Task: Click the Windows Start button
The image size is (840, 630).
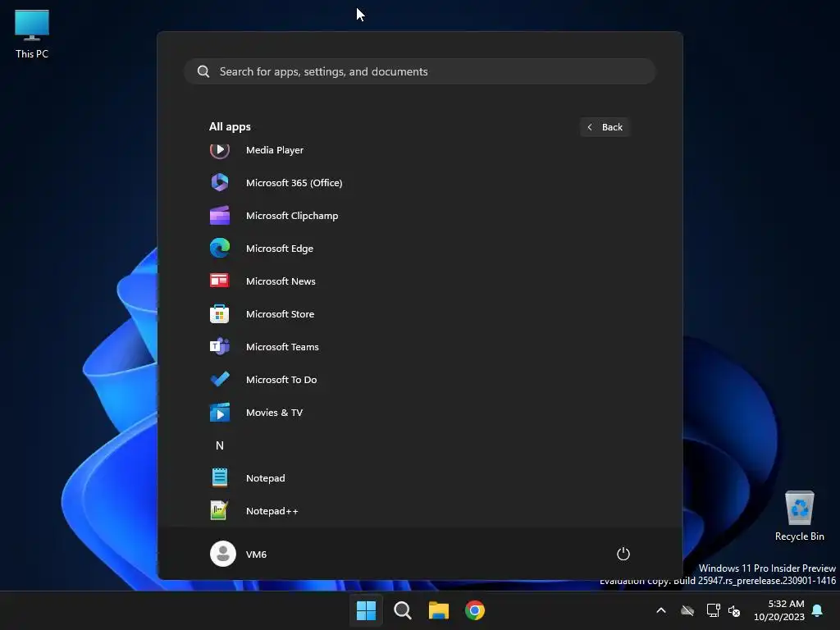Action: (x=367, y=610)
